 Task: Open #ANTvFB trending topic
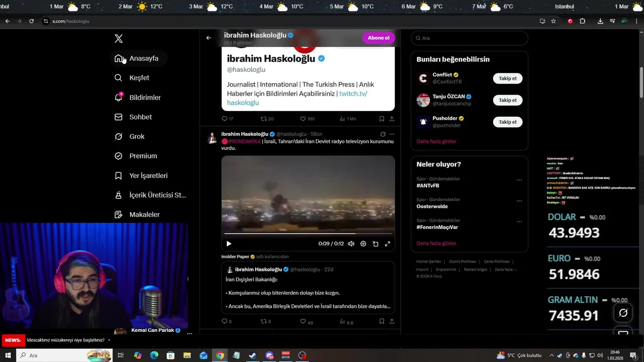pyautogui.click(x=428, y=186)
